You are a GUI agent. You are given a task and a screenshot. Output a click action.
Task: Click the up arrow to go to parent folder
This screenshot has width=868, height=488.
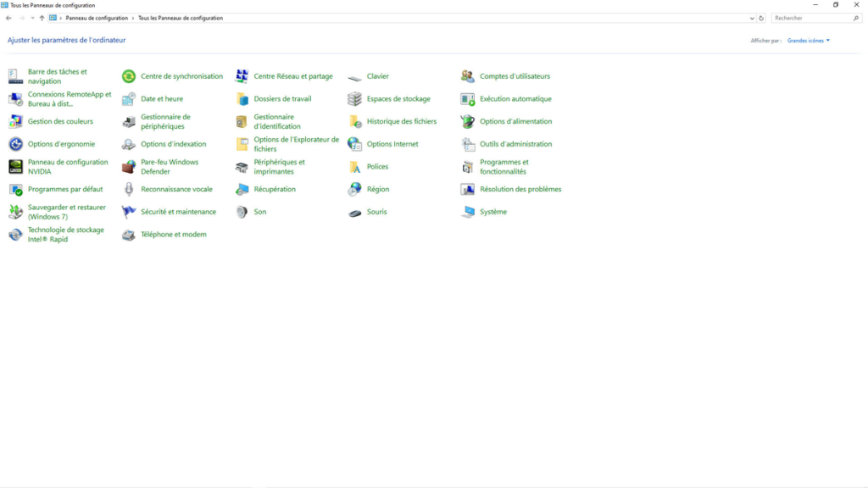point(42,17)
